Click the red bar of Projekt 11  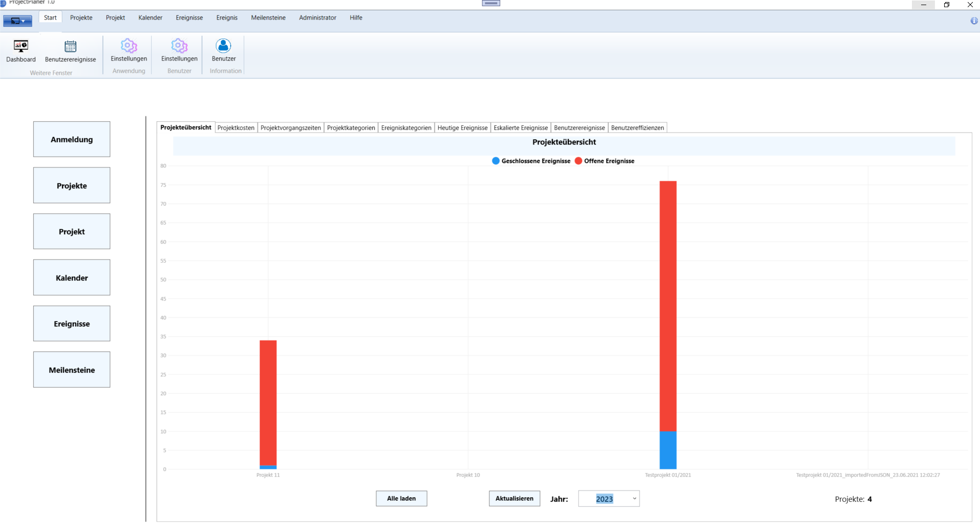tap(268, 402)
